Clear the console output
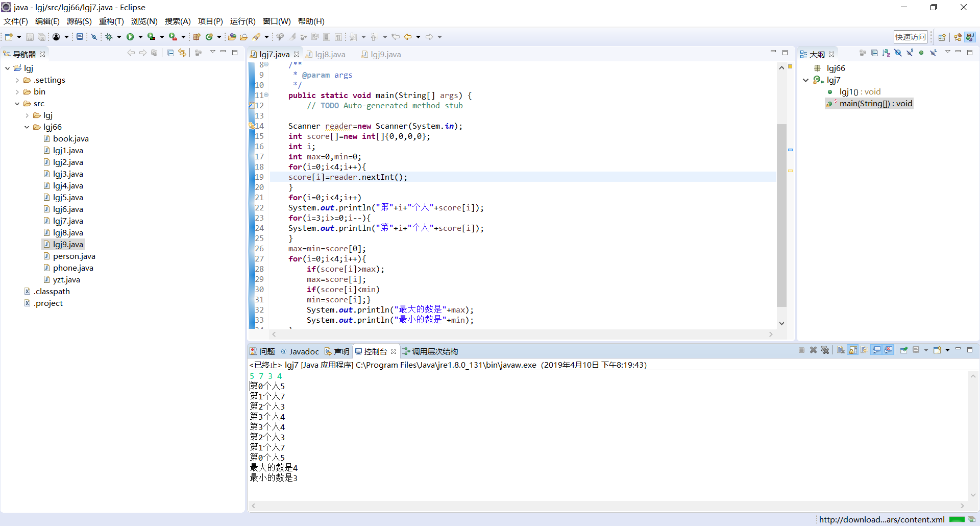 click(841, 350)
